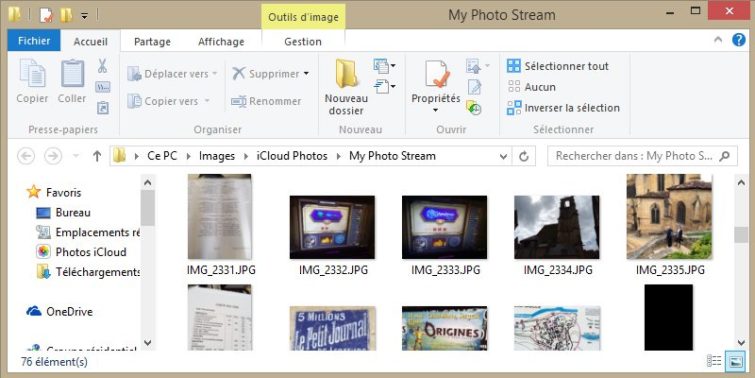The image size is (755, 378).
Task: Select Emplacements récents in the sidebar
Action: [x=89, y=232]
